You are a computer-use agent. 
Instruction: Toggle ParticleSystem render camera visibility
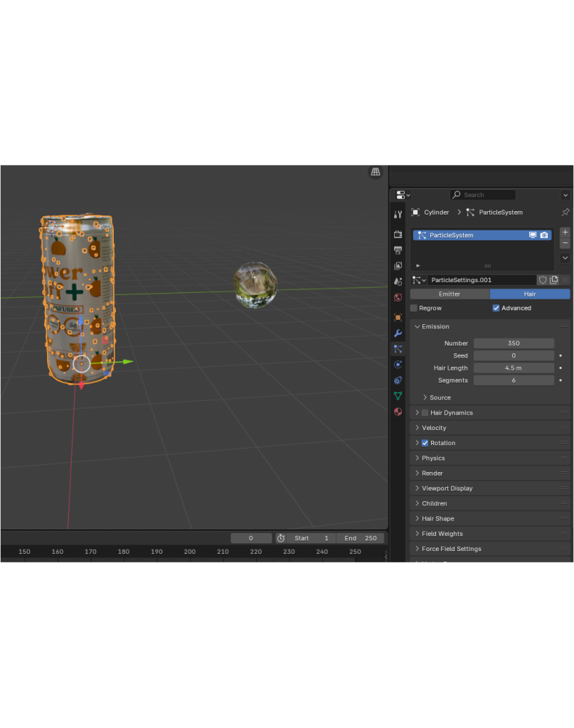tap(544, 235)
